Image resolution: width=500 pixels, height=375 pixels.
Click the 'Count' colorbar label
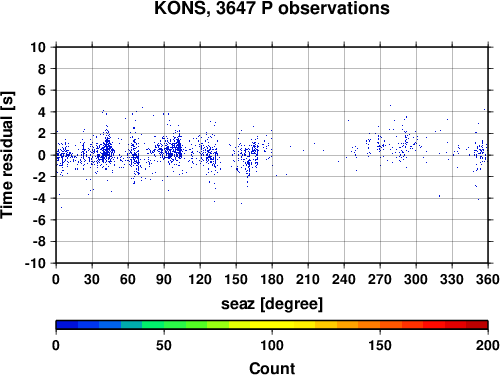pyautogui.click(x=272, y=368)
